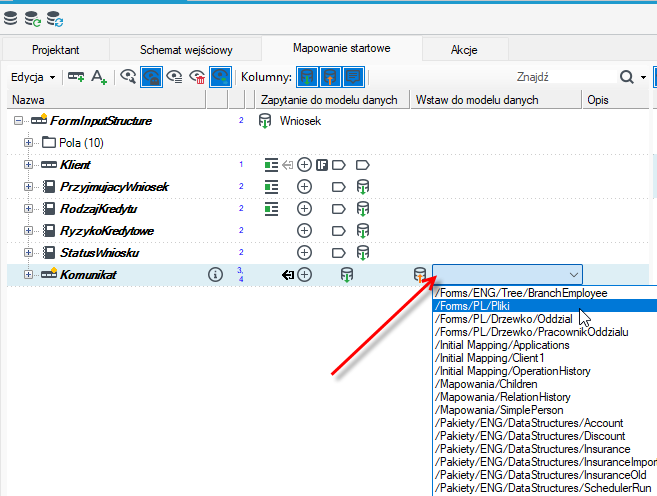Click the magnifier search icon next to Znajdź
This screenshot has height=496, width=657.
point(626,77)
